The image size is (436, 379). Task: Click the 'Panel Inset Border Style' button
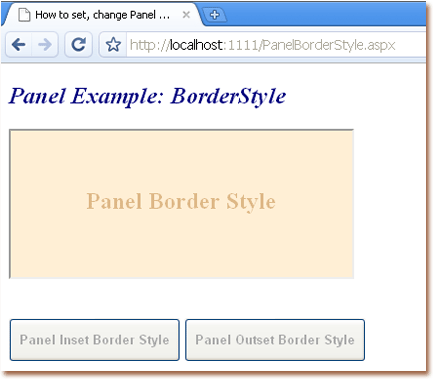[95, 340]
